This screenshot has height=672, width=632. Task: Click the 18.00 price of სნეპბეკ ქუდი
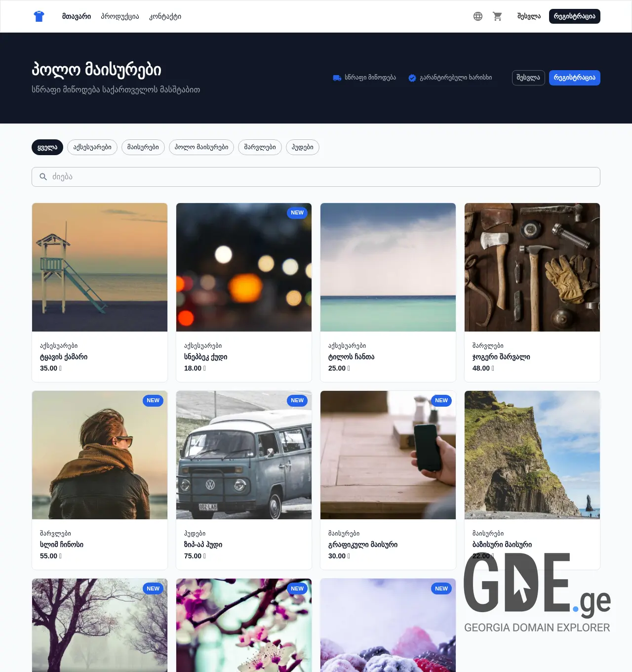[195, 368]
